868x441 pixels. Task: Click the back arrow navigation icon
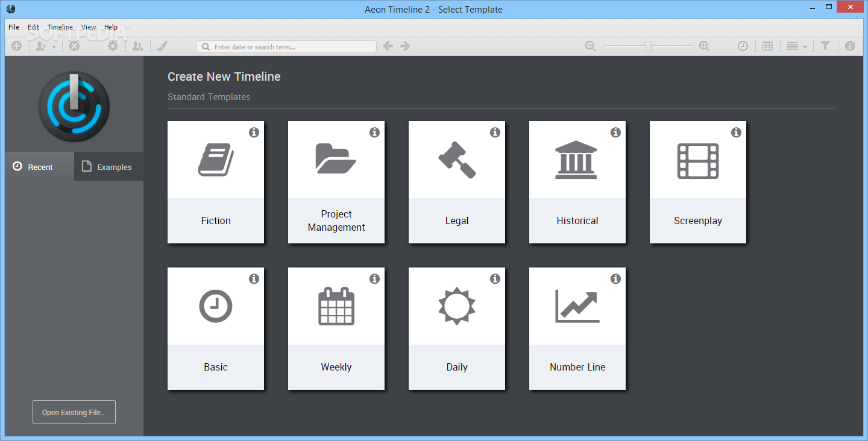pyautogui.click(x=388, y=46)
